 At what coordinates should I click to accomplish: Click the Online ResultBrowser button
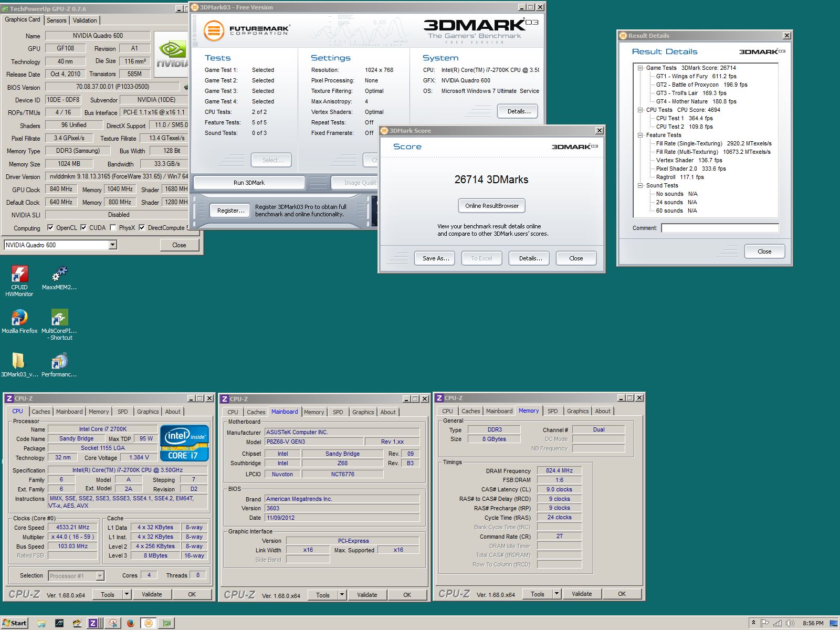click(492, 206)
